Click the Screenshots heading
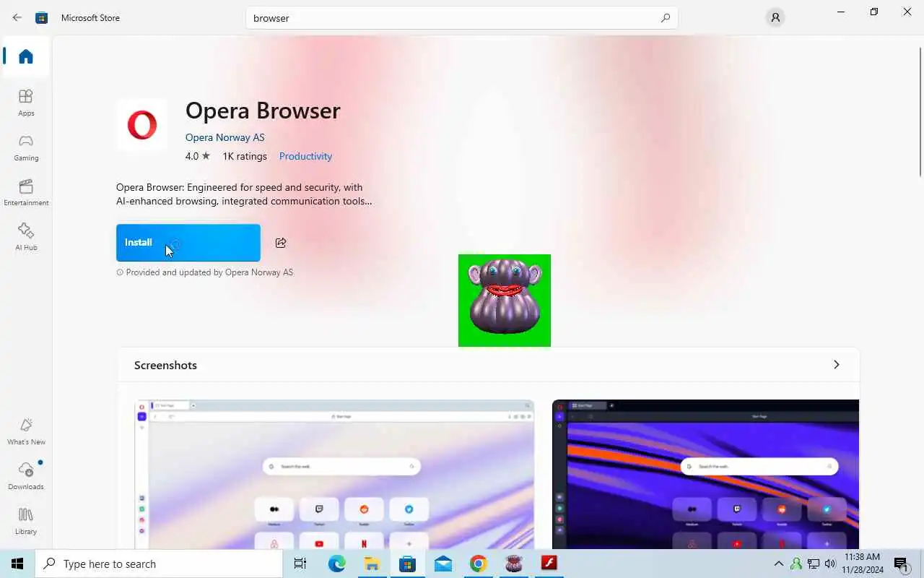The height and width of the screenshot is (578, 924). pos(165,366)
